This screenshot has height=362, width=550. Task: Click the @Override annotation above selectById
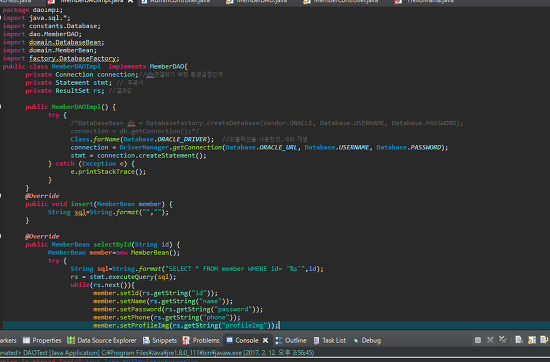[42, 236]
